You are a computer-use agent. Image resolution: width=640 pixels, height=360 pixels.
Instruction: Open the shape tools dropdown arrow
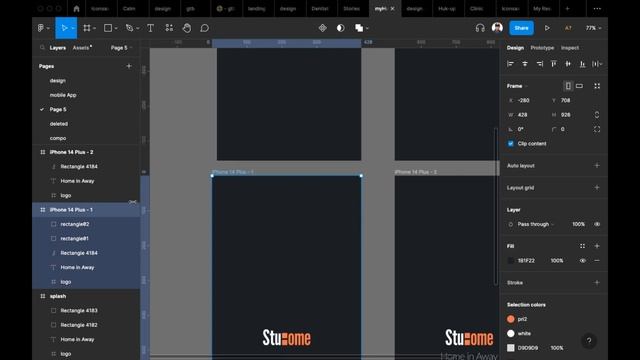click(116, 28)
